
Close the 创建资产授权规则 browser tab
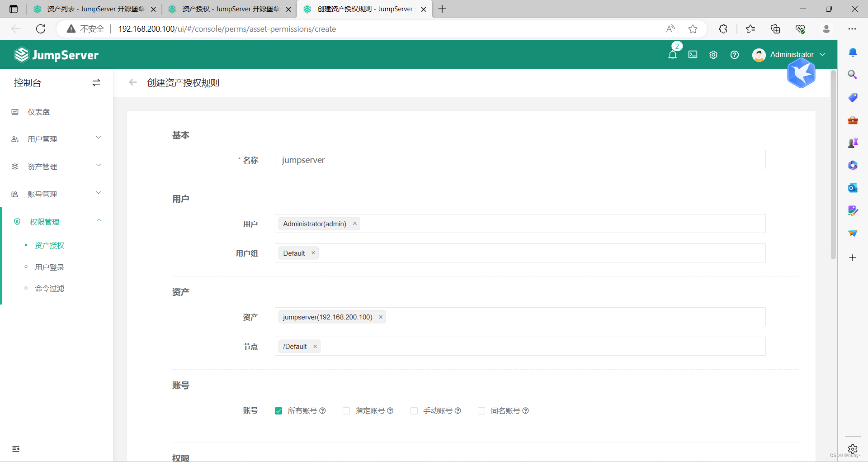[424, 9]
